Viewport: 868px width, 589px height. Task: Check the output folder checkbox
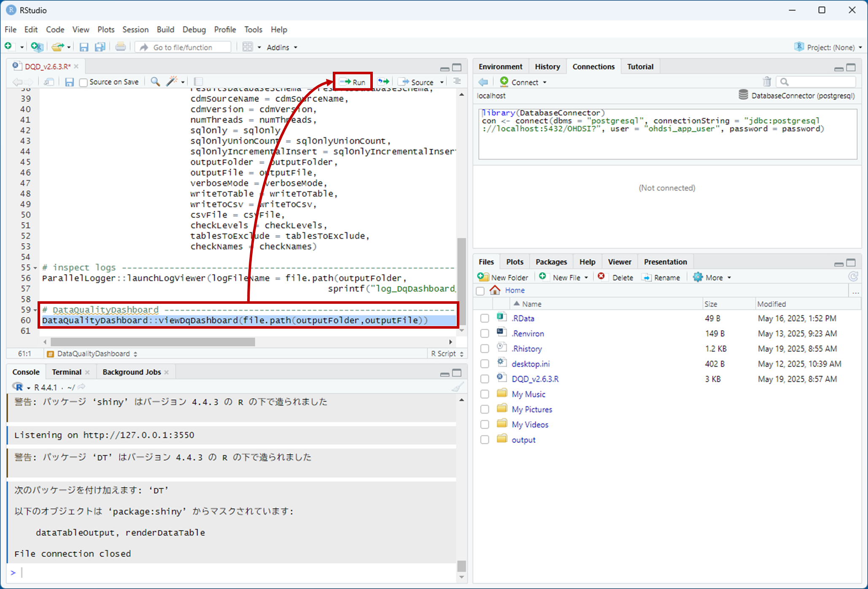click(485, 440)
